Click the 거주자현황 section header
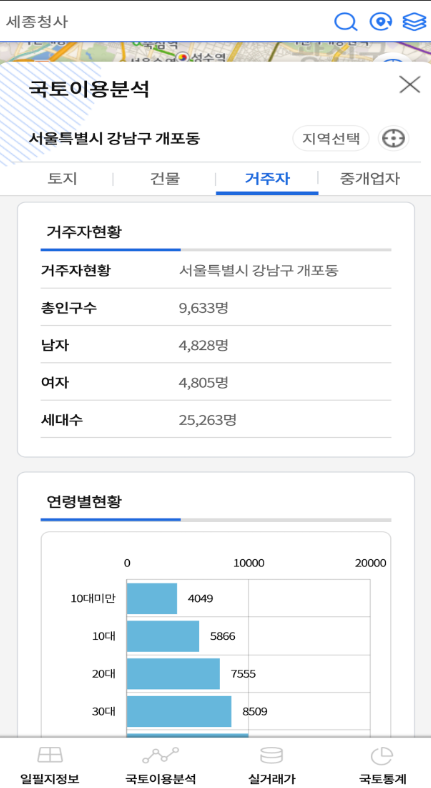Image resolution: width=431 pixels, height=788 pixels. (x=84, y=232)
